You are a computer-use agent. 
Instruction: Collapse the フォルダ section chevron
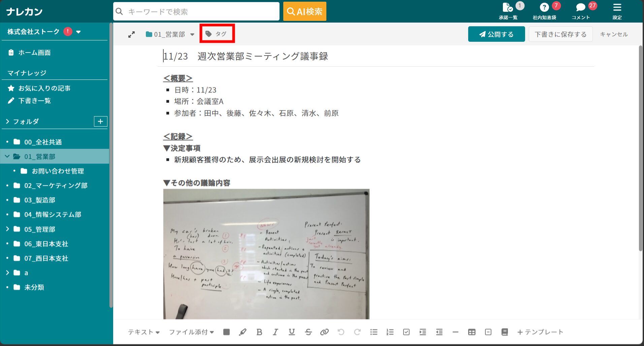[x=7, y=121]
